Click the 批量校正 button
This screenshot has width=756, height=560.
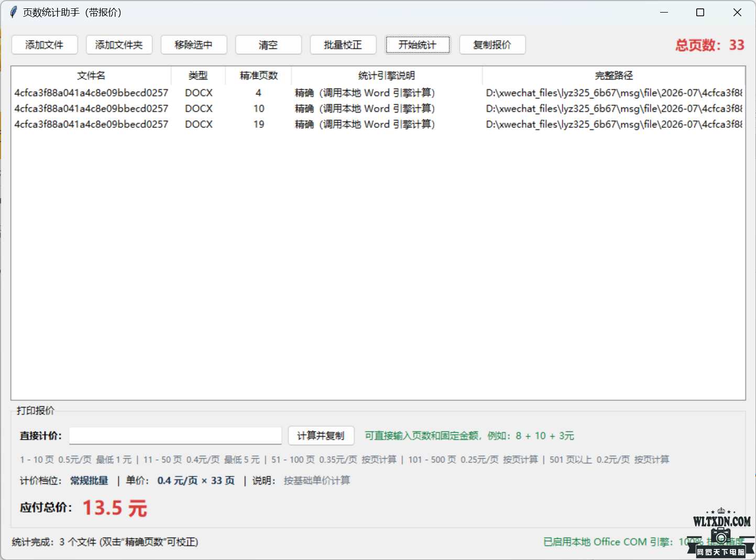[x=343, y=45]
